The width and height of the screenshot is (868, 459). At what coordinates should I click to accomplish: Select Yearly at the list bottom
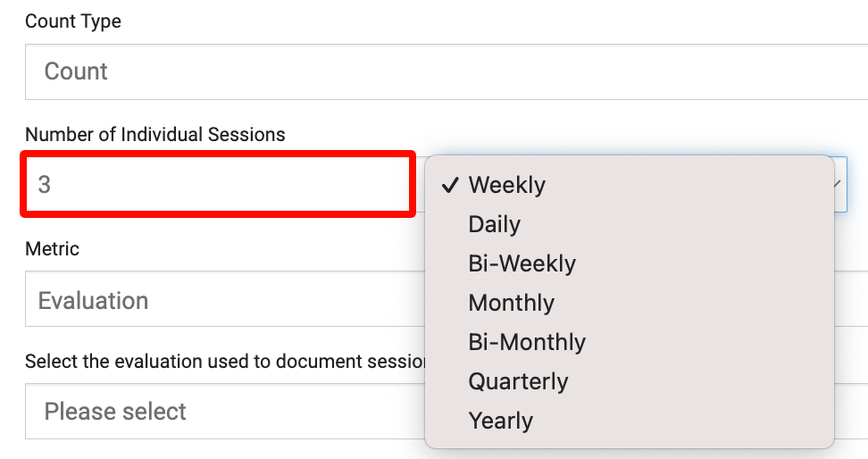500,421
